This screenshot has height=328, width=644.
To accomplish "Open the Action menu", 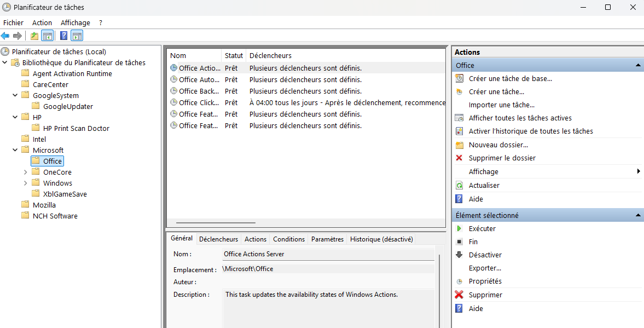I will click(x=42, y=22).
